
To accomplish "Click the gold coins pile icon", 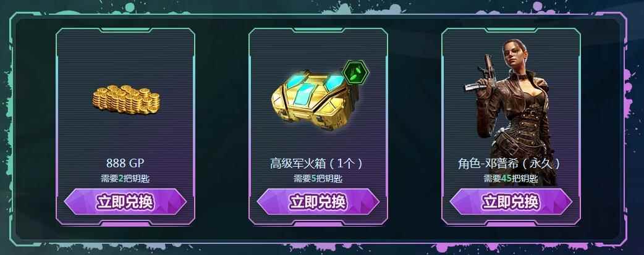I will tap(126, 99).
